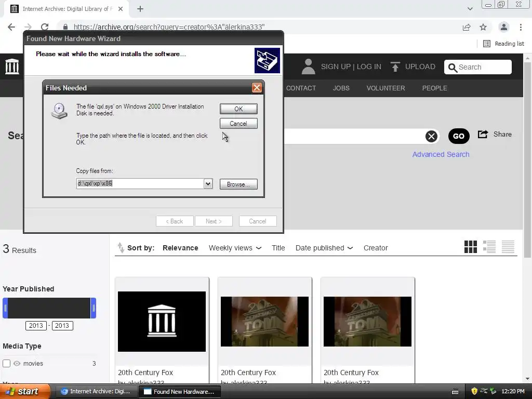Click Cancel in the Files Needed dialog
Viewport: 532px width, 399px height.
pyautogui.click(x=238, y=124)
